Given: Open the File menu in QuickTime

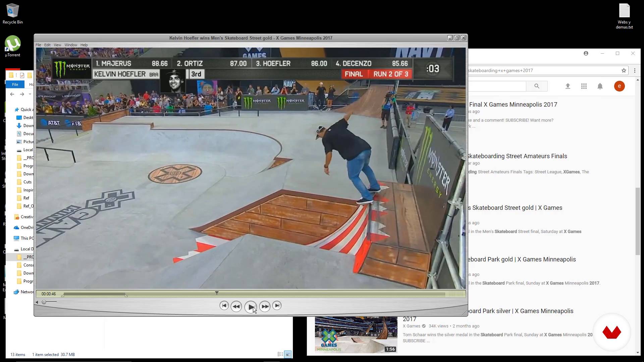Looking at the screenshot, I should tap(38, 45).
